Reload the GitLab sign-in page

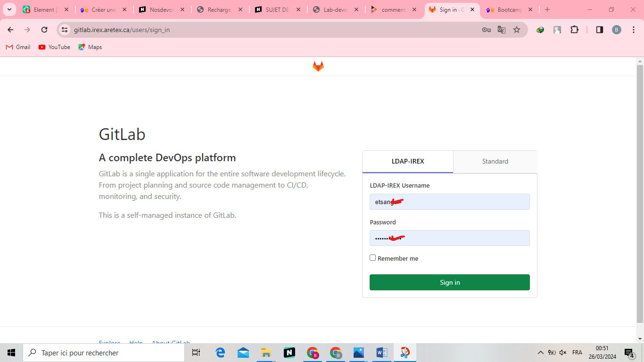44,30
